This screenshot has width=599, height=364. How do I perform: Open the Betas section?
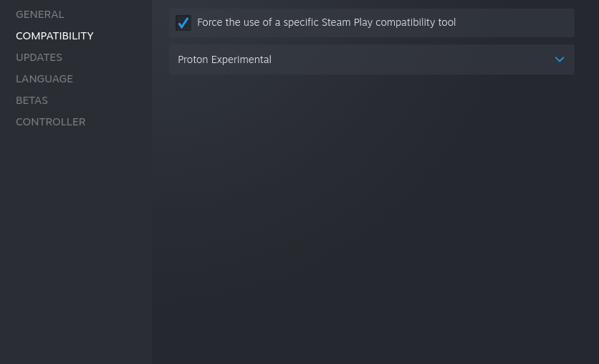(32, 100)
